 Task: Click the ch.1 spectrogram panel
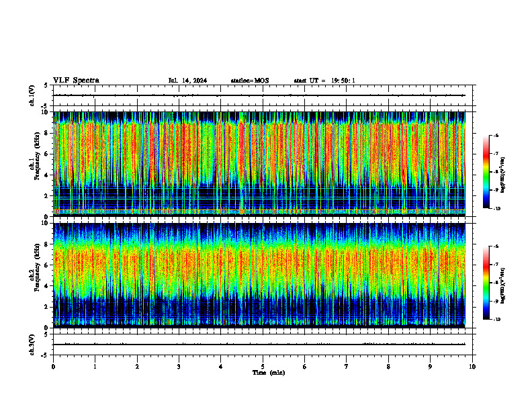(x=259, y=164)
